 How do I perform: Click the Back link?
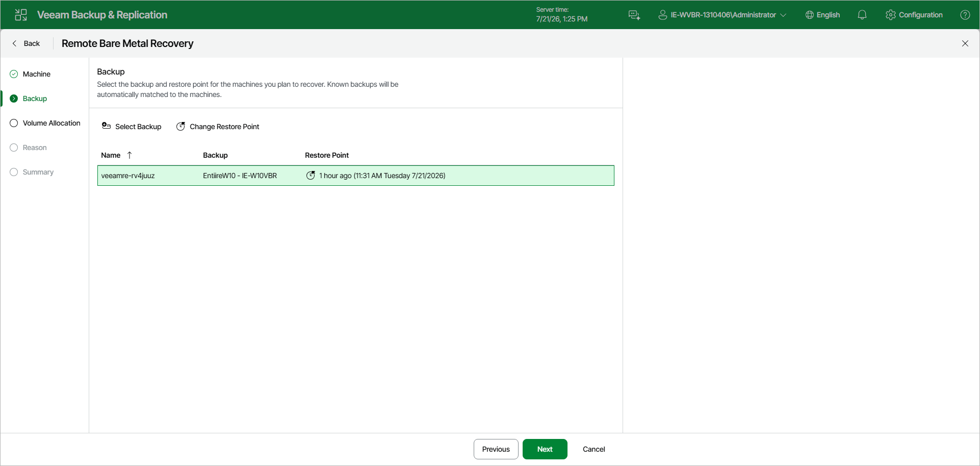point(26,43)
